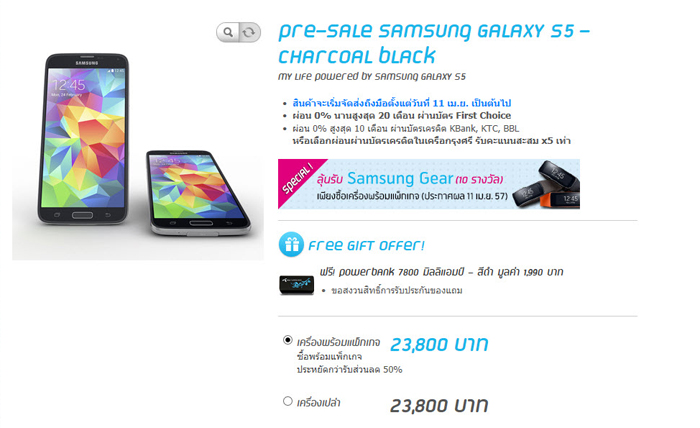Click the free powerbank 7800 mAh description
The image size is (700, 428).
click(x=441, y=272)
